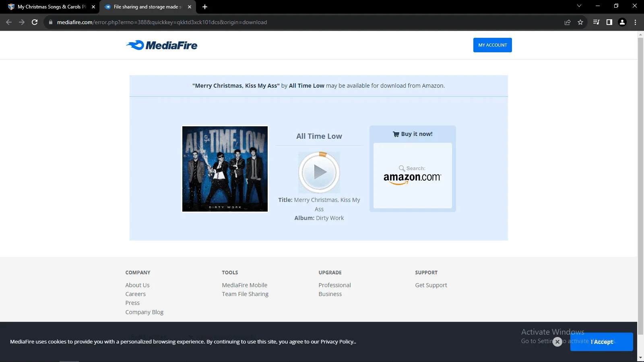
Task: Open the Careers link
Action: point(135,294)
